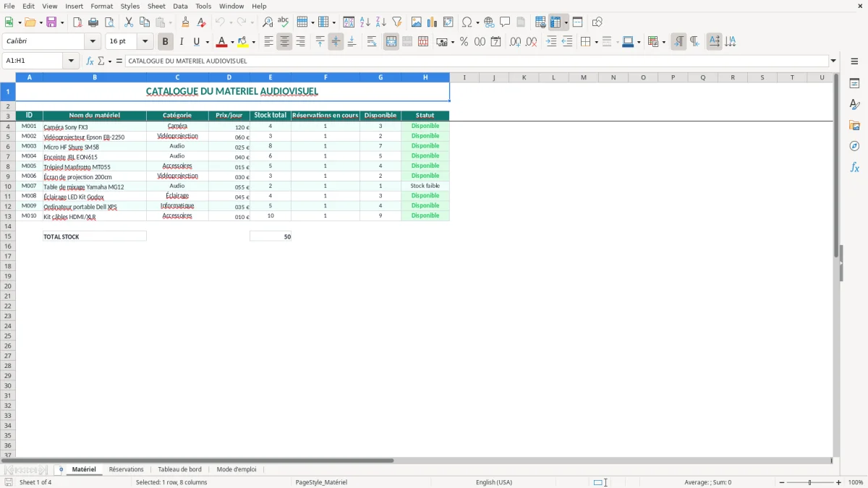Screen dimensions: 868x488
Task: Toggle Print Preview
Action: (x=109, y=22)
